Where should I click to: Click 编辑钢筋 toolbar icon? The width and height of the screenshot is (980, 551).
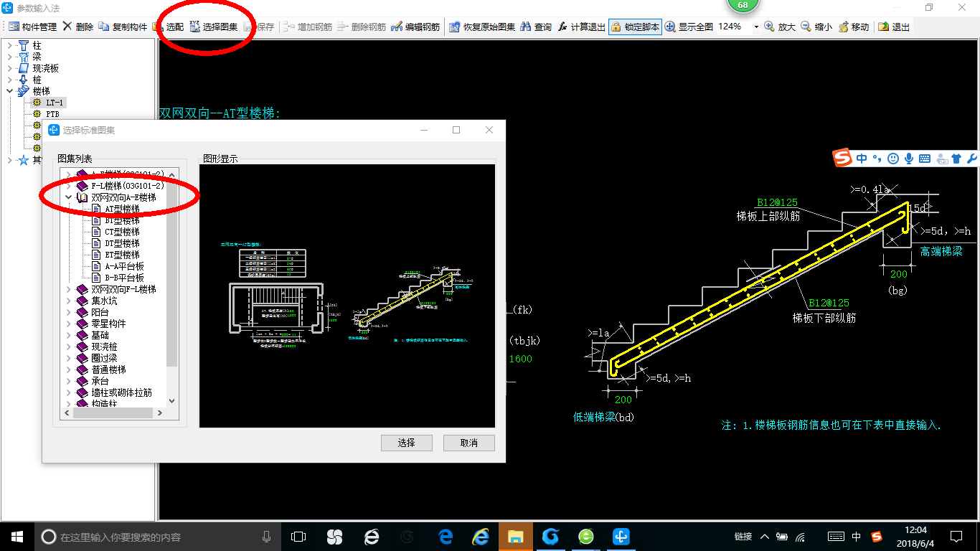click(397, 27)
